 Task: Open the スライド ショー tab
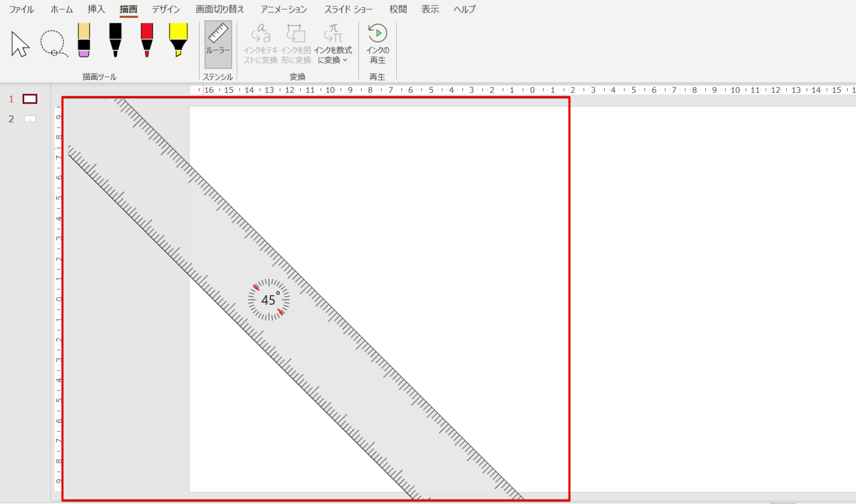[x=349, y=9]
